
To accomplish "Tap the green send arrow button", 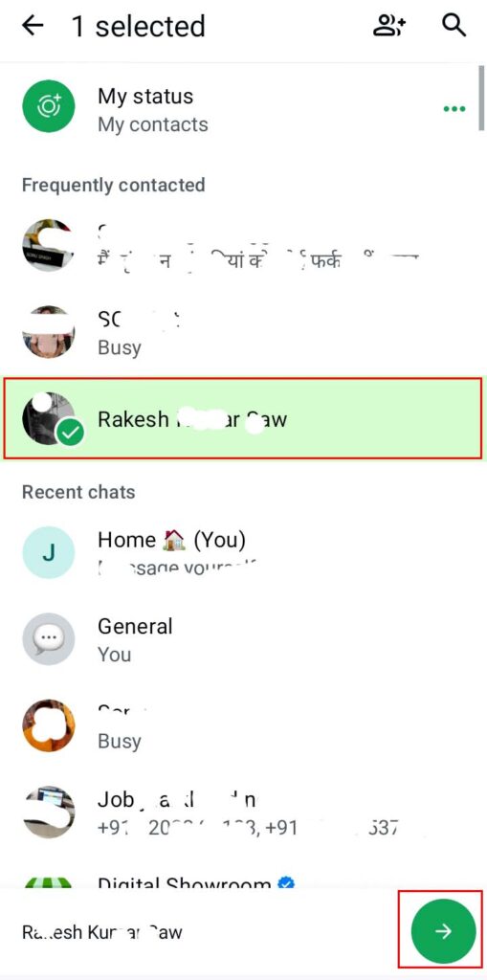I will [443, 931].
